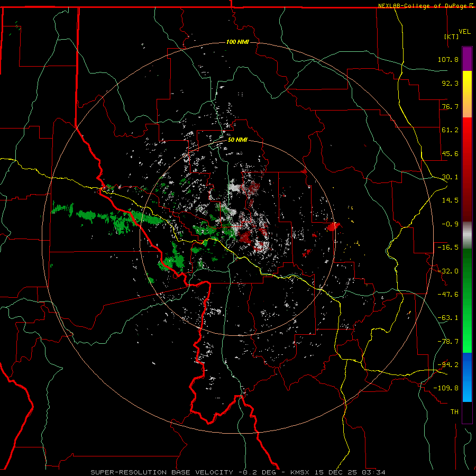Select the -32.0 legend value
The height and width of the screenshot is (476, 476).
coord(448,271)
